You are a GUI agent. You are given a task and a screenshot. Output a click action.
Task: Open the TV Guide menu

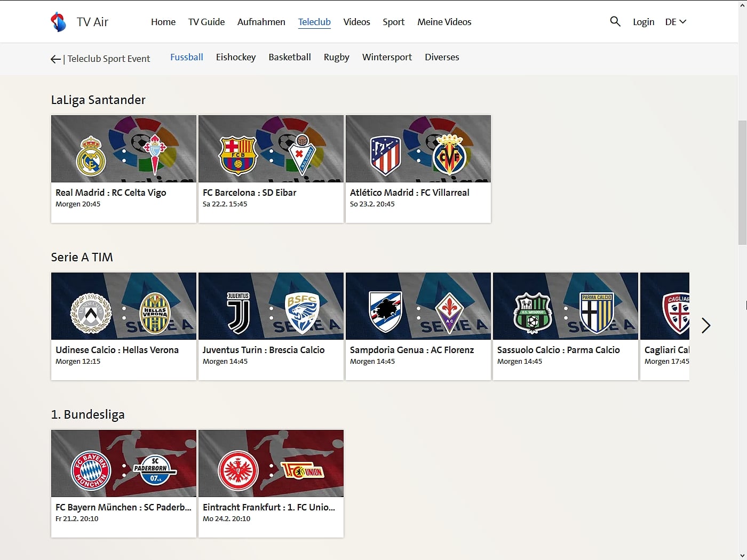(x=206, y=22)
